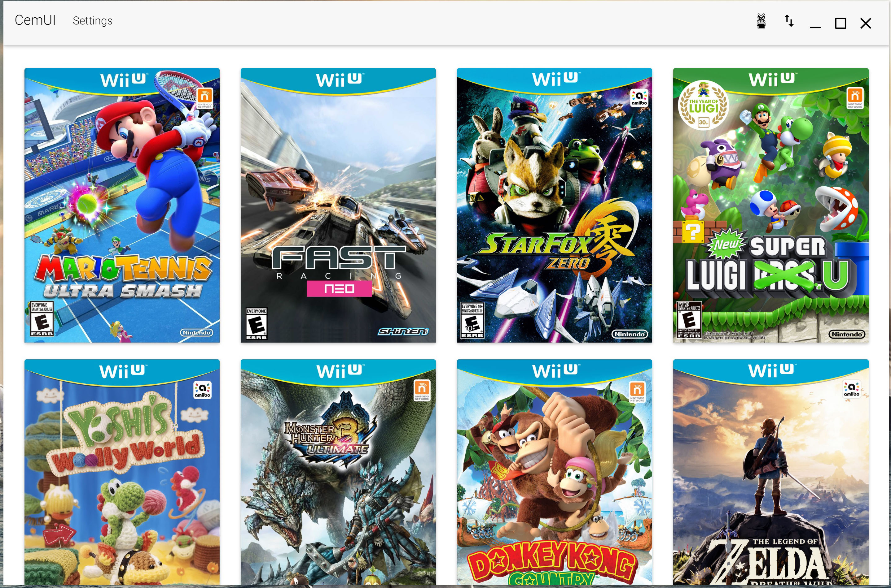Viewport: 891px width, 588px height.
Task: Open Donkey Kong Country game cover
Action: tap(554, 472)
